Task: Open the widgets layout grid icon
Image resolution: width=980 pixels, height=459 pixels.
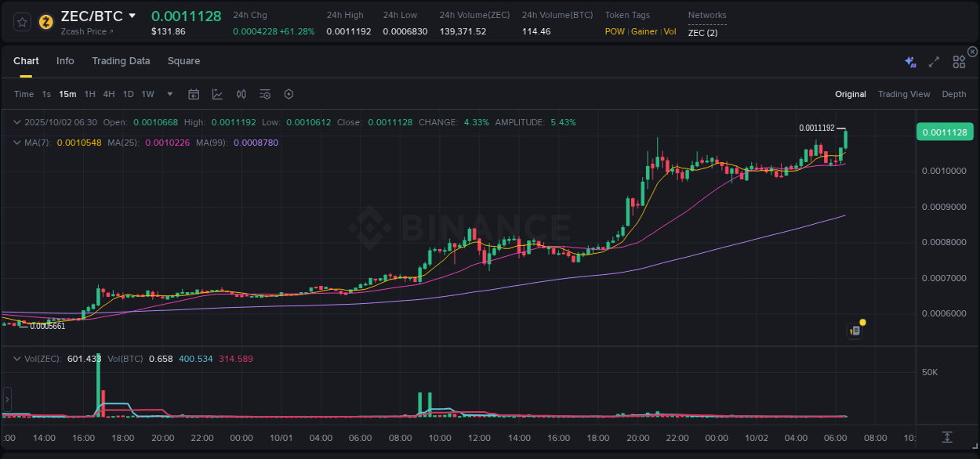Action: tap(958, 60)
